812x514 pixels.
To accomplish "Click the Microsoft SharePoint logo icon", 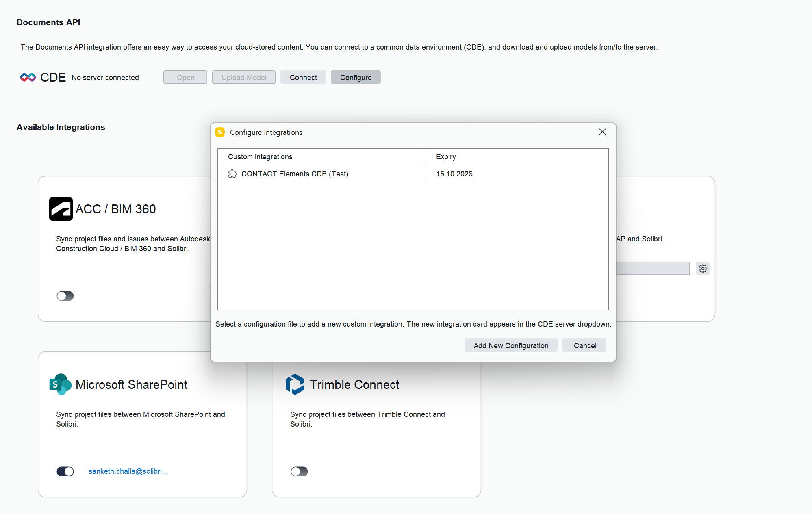I will (x=60, y=384).
